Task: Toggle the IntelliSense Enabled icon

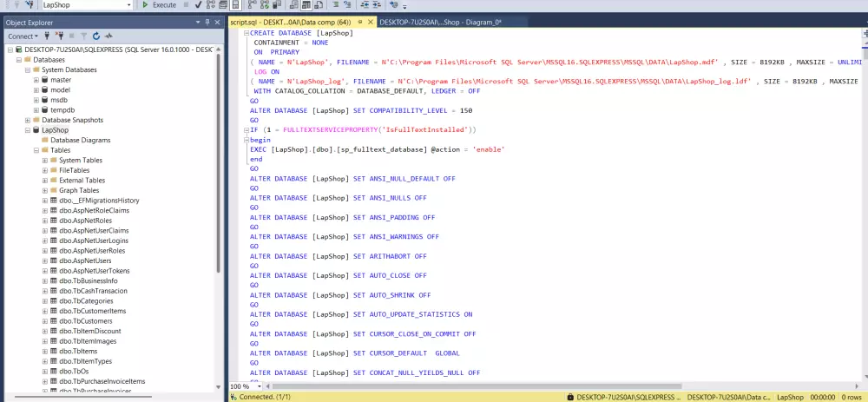Action: click(x=235, y=4)
